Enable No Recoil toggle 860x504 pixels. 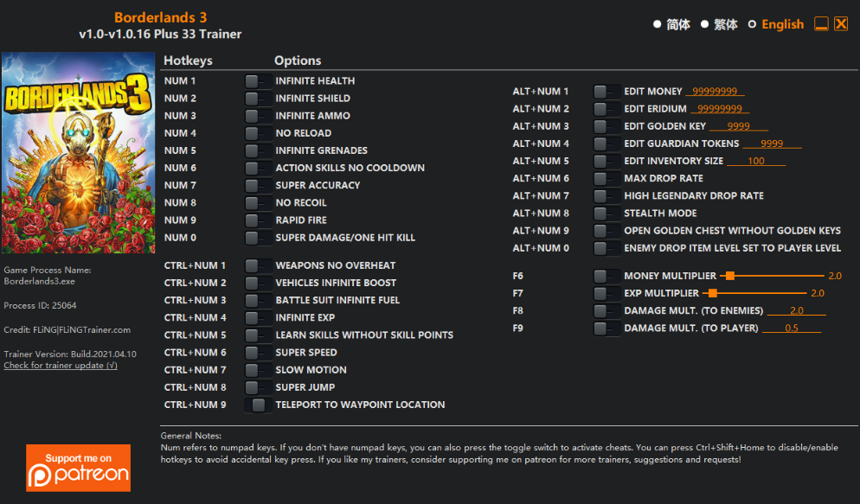pyautogui.click(x=258, y=202)
